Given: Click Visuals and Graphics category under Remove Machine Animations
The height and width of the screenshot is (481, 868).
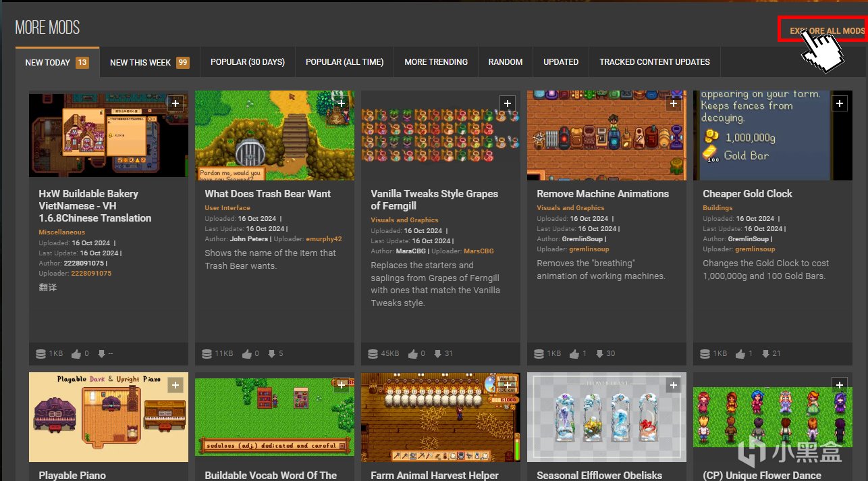Looking at the screenshot, I should coord(570,208).
